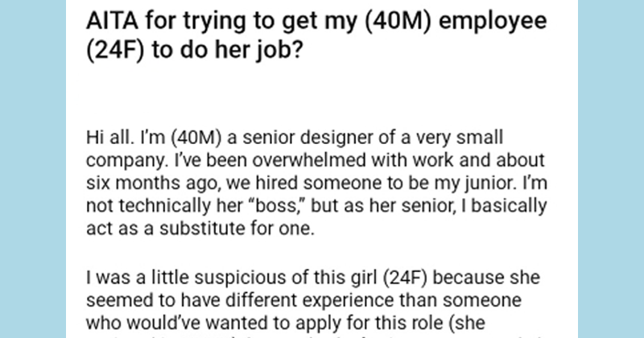Viewport: 644px width, 338px height.
Task: Click the title line ending "to do her job?"
Action: coord(194,50)
